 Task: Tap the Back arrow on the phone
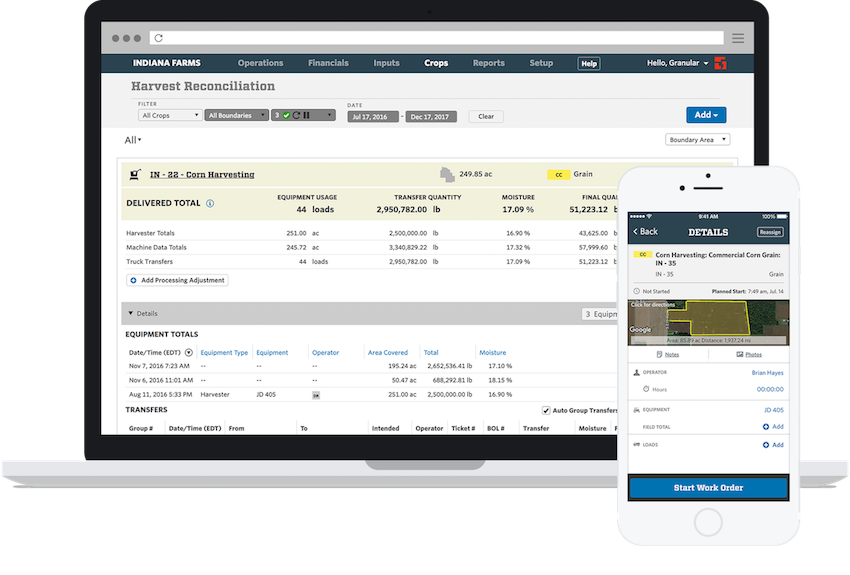point(635,231)
